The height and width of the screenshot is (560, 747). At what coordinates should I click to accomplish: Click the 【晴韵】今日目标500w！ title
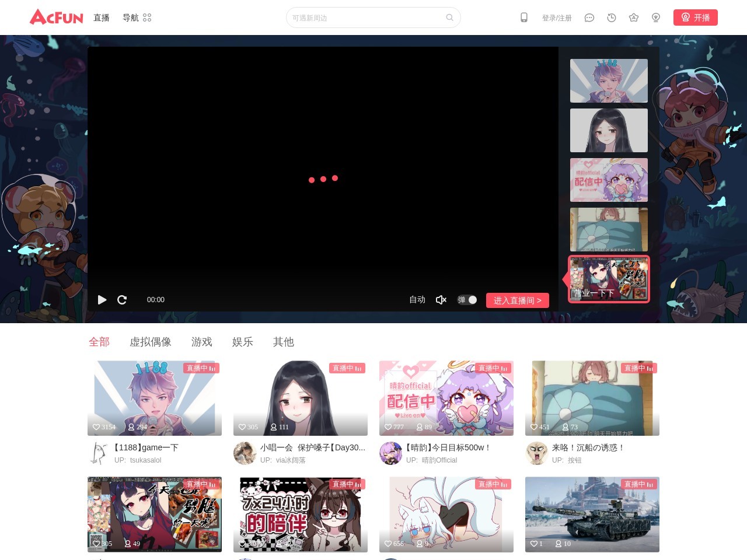tap(448, 447)
